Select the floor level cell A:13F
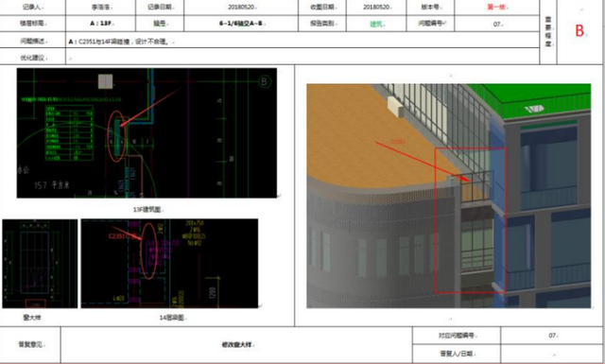Viewport: 605px width, 364px height. (x=101, y=24)
